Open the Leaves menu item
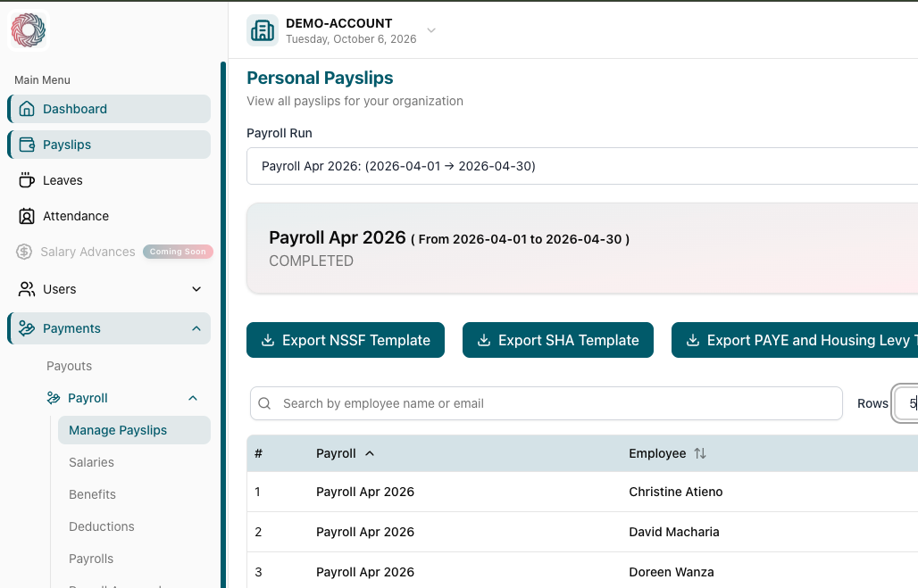Viewport: 918px width, 588px height. [109, 180]
